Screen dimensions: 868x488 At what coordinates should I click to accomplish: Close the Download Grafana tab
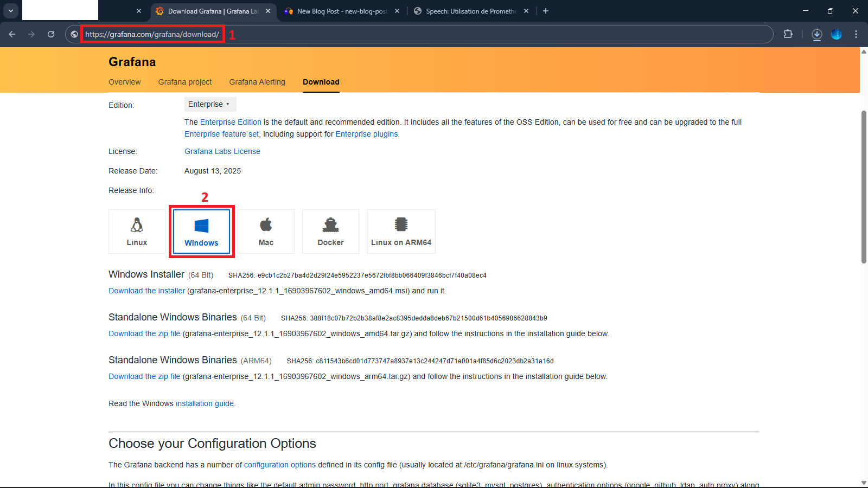268,11
